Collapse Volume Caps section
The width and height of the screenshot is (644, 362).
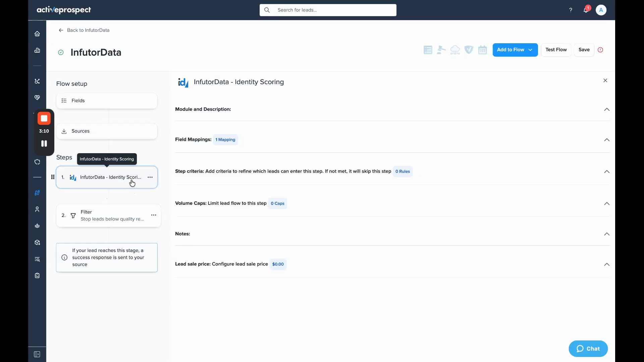[607, 203]
